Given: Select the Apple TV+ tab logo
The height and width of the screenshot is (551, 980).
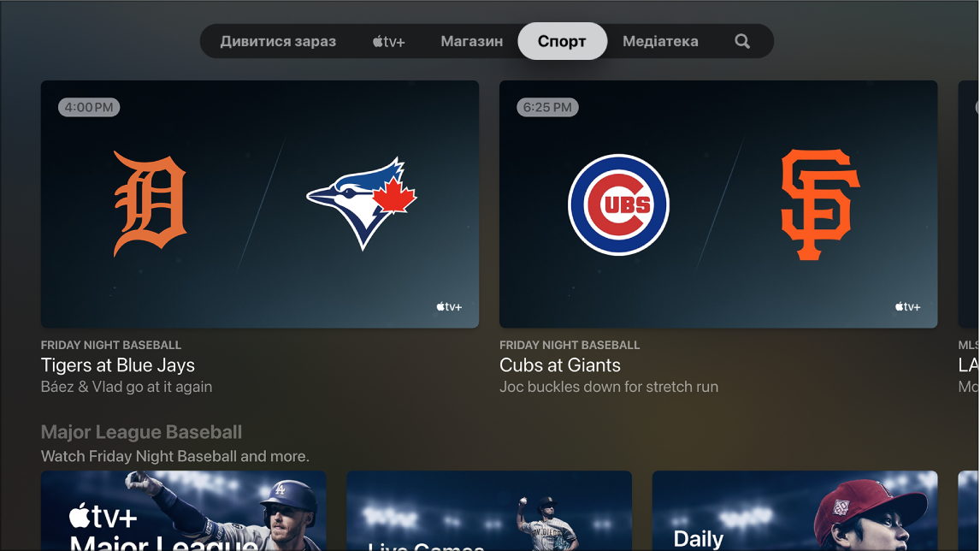Looking at the screenshot, I should (389, 42).
